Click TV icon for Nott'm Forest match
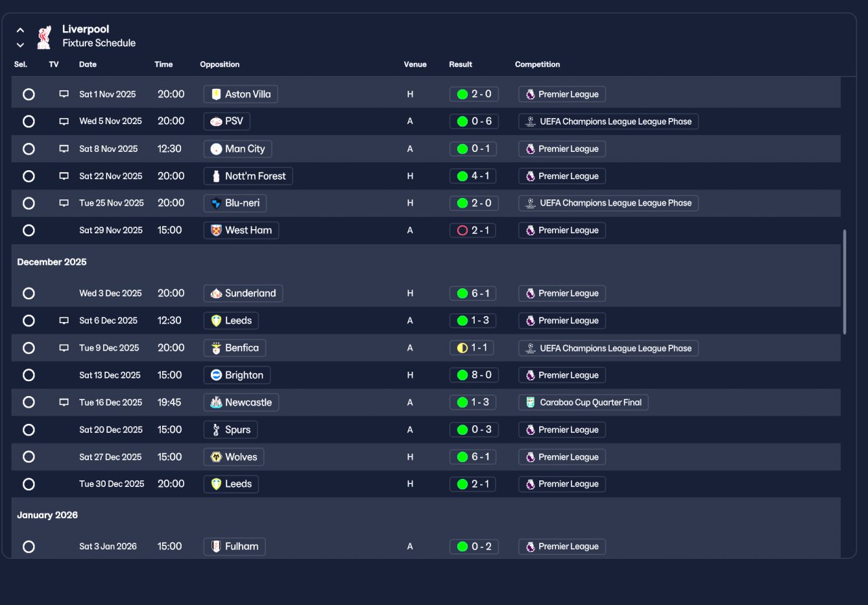Viewport: 868px width, 605px height. (64, 176)
